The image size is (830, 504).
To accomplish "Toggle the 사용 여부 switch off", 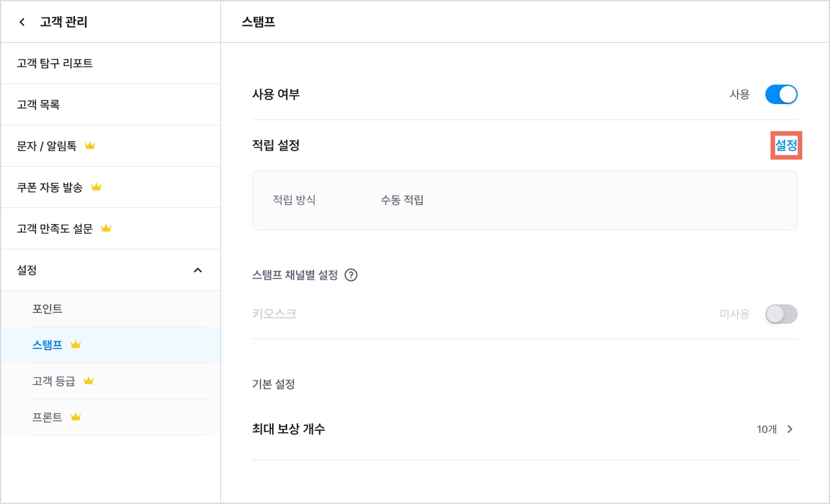I will click(781, 94).
